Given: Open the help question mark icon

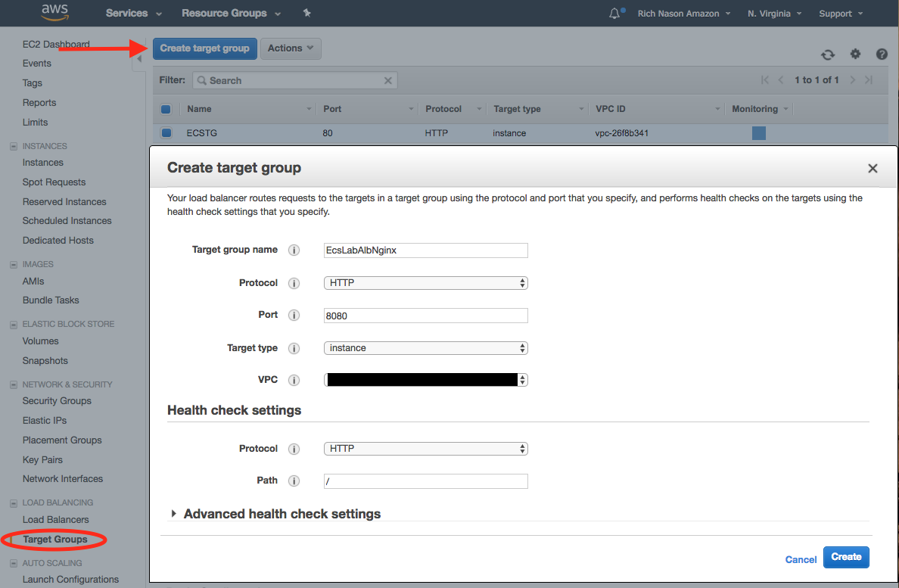Looking at the screenshot, I should [882, 54].
